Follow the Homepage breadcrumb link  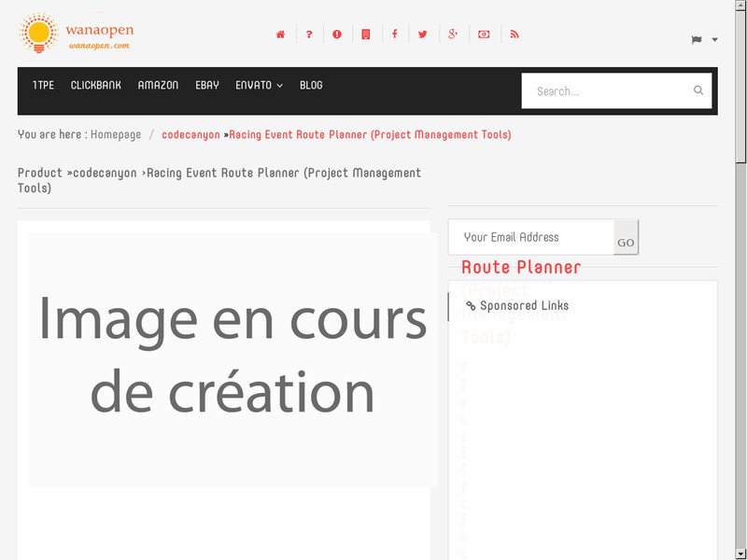(116, 134)
